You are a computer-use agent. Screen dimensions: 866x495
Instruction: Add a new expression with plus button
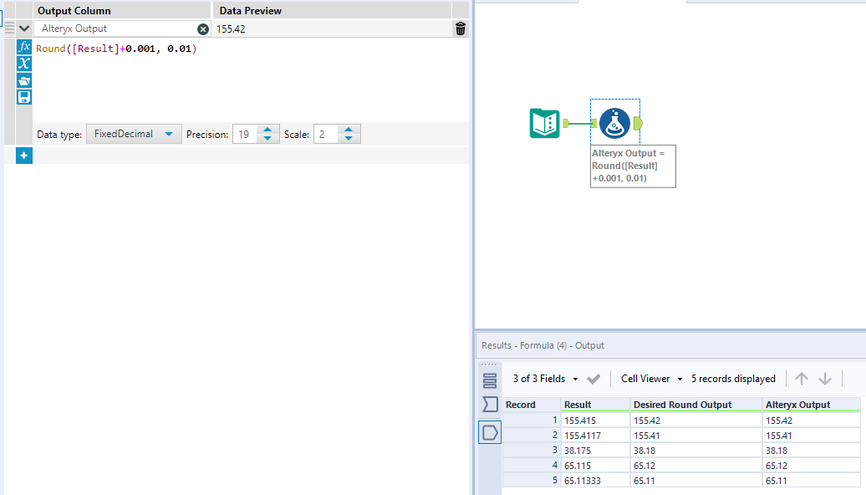click(x=24, y=156)
